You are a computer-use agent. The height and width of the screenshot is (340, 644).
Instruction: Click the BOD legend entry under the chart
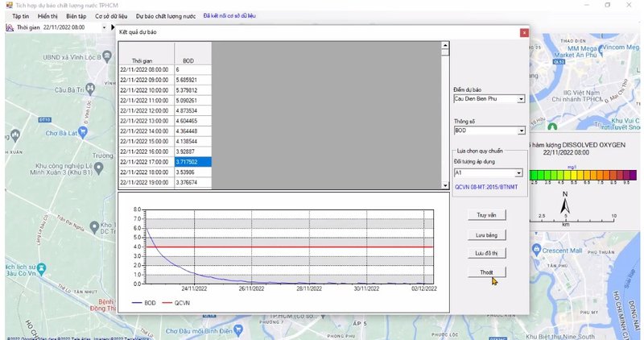pos(144,303)
